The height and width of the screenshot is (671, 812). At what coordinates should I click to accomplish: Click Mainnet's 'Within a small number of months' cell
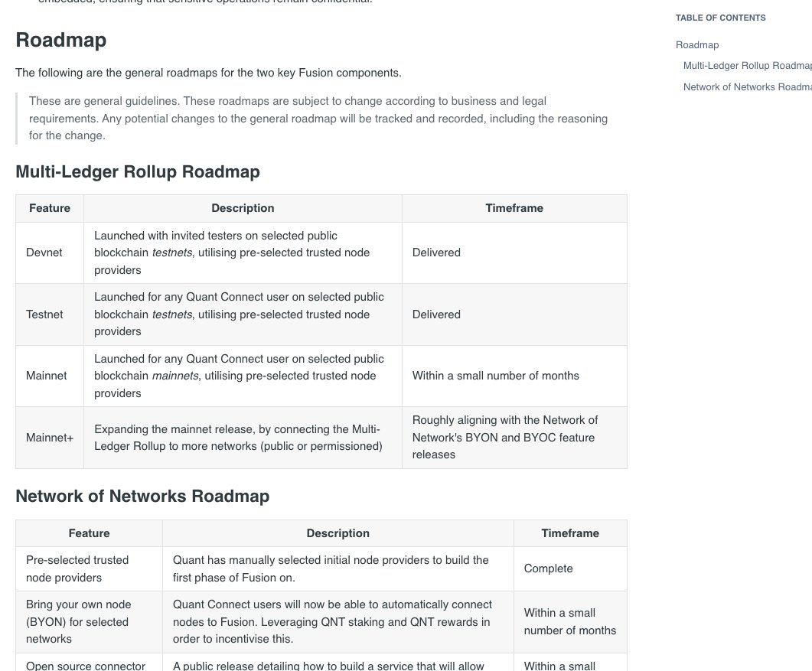(x=514, y=376)
